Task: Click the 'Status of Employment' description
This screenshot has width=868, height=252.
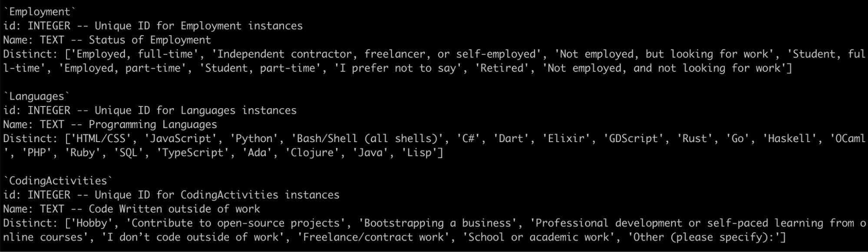Action: pyautogui.click(x=150, y=40)
